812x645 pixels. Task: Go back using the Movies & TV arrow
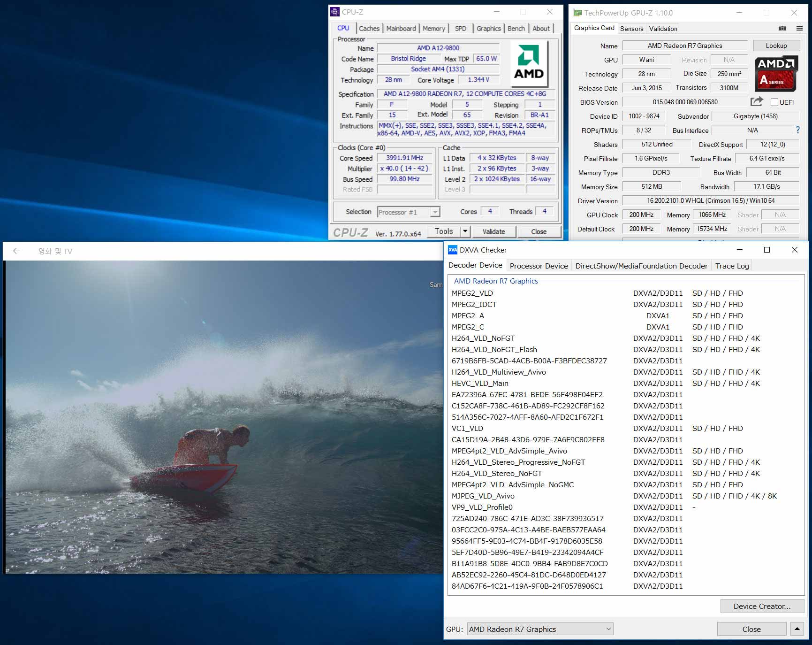coord(16,251)
